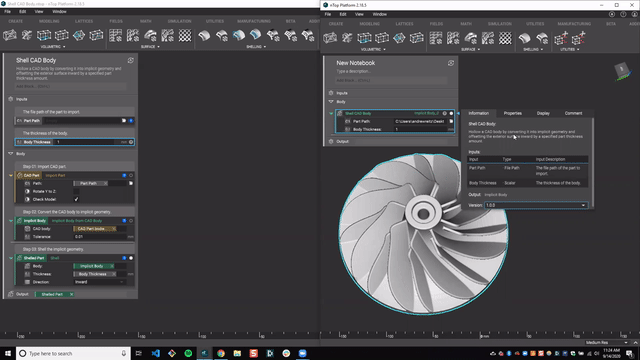Remove Part Path chip from Path field
The width and height of the screenshot is (640, 360).
(x=105, y=183)
